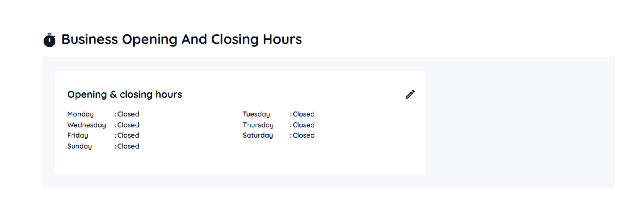Click the Business Opening And Closing Hours heading

click(x=182, y=39)
